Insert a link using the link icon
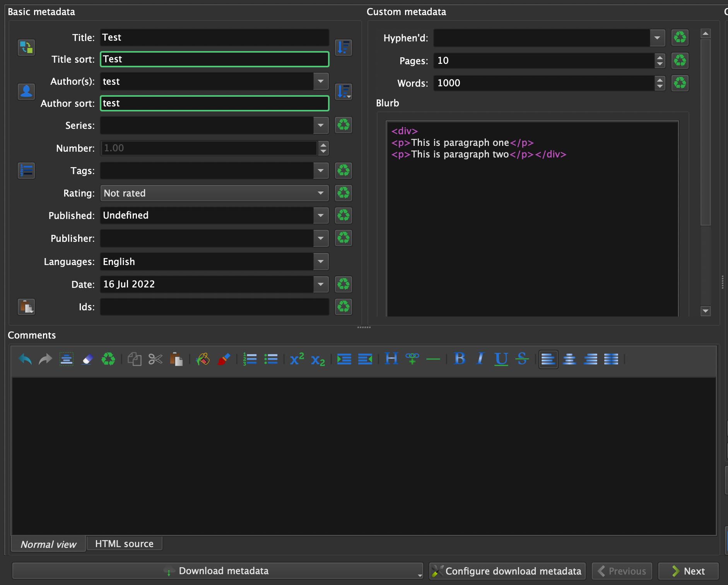The height and width of the screenshot is (585, 728). point(412,359)
